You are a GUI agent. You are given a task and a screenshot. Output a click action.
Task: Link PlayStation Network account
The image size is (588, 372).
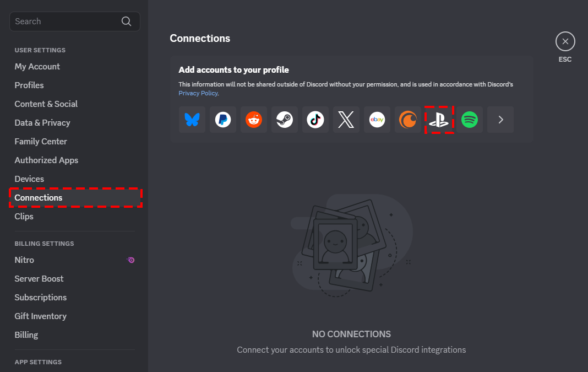tap(439, 120)
